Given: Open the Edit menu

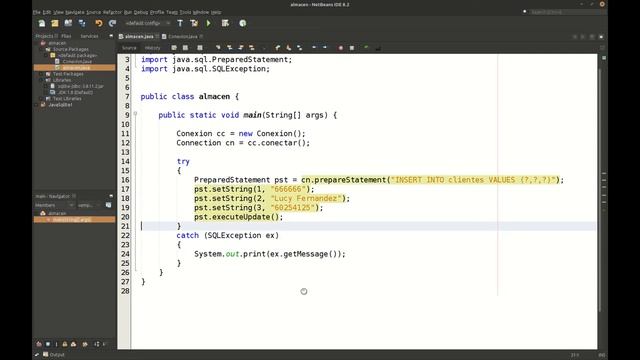Looking at the screenshot, I should pos(47,12).
